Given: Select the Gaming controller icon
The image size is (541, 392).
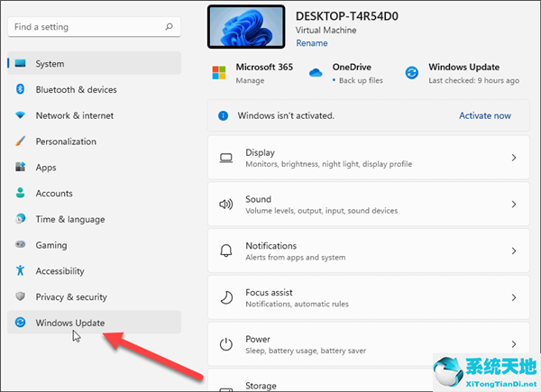Looking at the screenshot, I should point(20,245).
